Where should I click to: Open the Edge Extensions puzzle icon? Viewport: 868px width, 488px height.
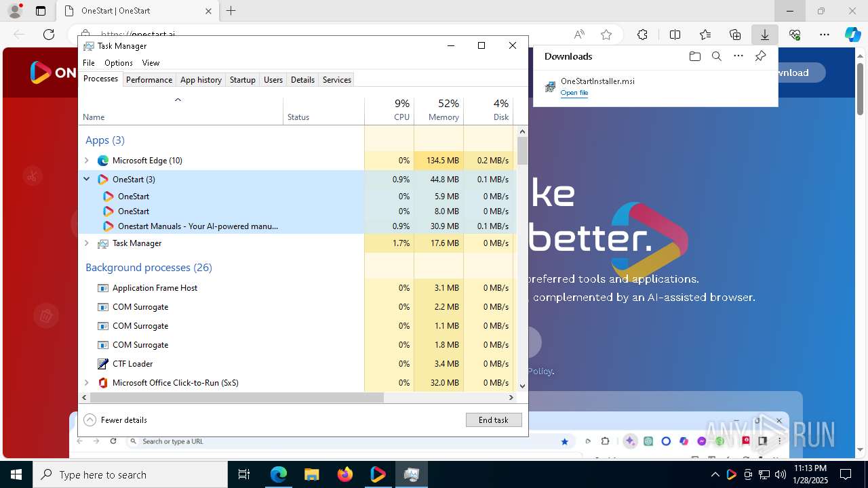(642, 35)
